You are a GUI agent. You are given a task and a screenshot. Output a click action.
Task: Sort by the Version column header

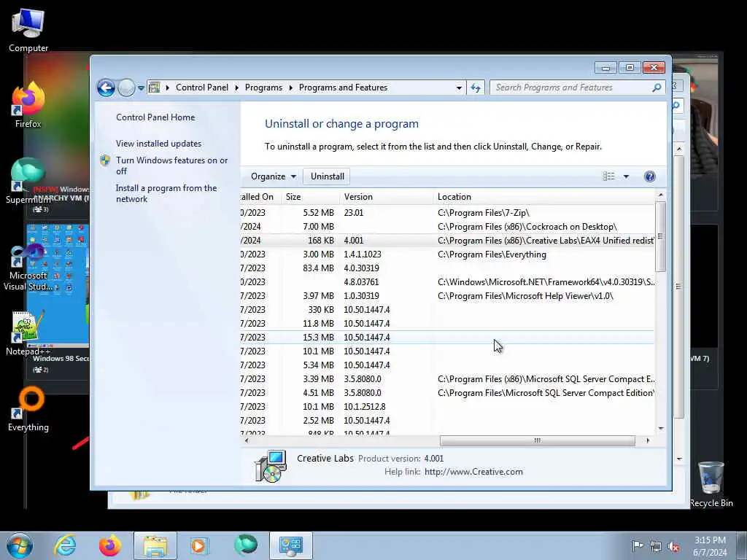pos(387,197)
